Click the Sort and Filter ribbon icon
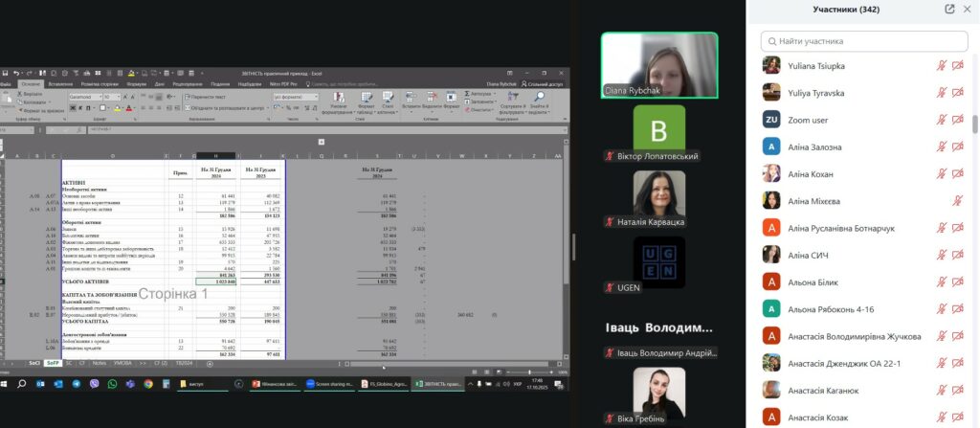 [x=513, y=98]
